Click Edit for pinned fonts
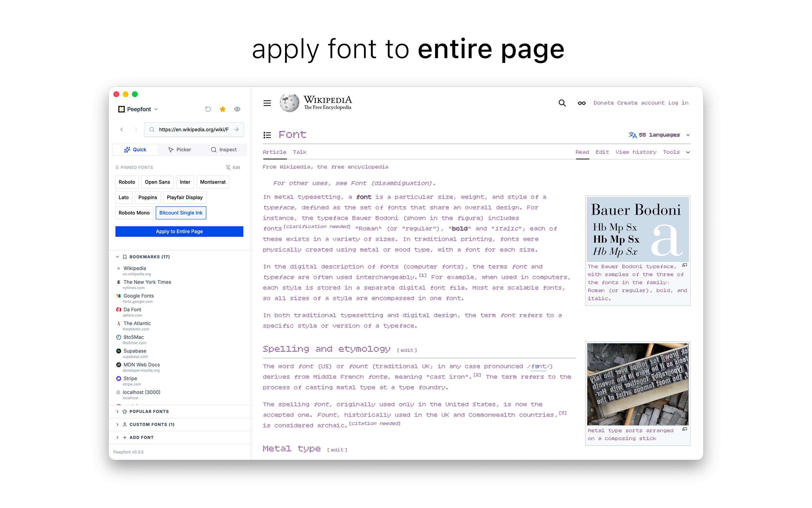This screenshot has width=812, height=508. 233,167
